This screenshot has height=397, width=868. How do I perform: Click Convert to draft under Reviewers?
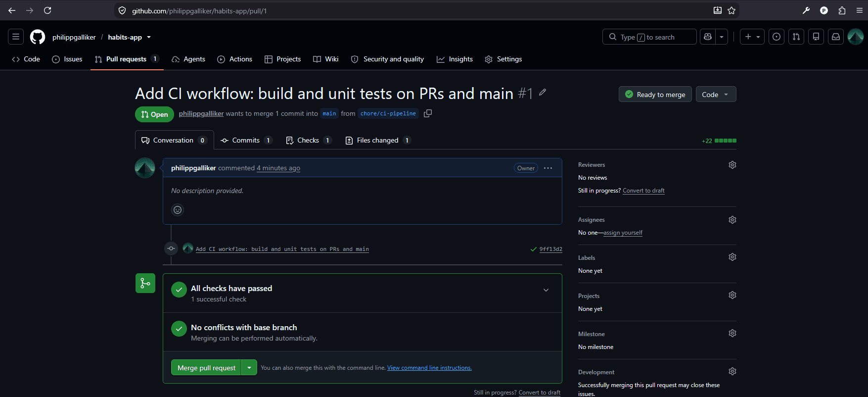click(643, 191)
